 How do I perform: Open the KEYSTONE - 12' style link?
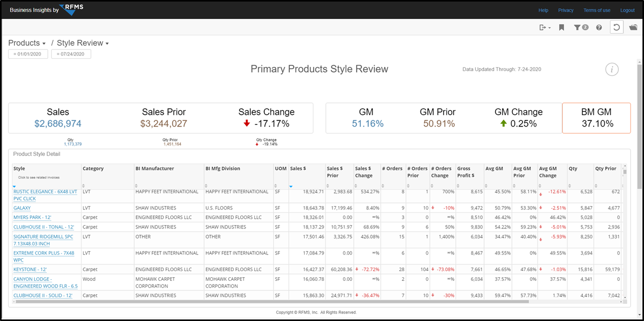pos(30,269)
